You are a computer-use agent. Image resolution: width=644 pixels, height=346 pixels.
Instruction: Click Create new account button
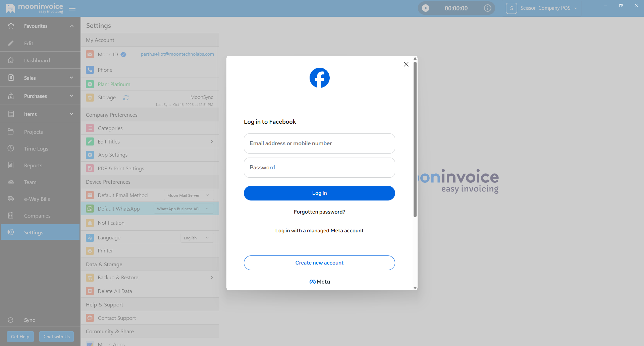[x=319, y=263]
